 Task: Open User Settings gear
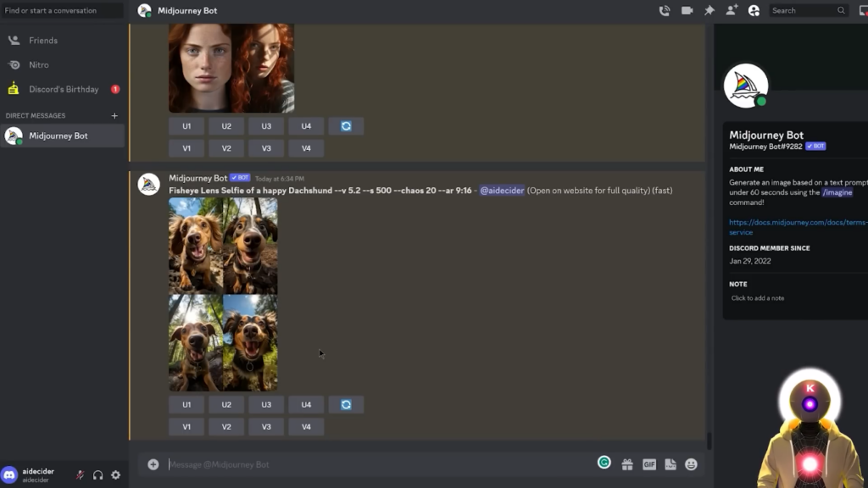(x=116, y=475)
